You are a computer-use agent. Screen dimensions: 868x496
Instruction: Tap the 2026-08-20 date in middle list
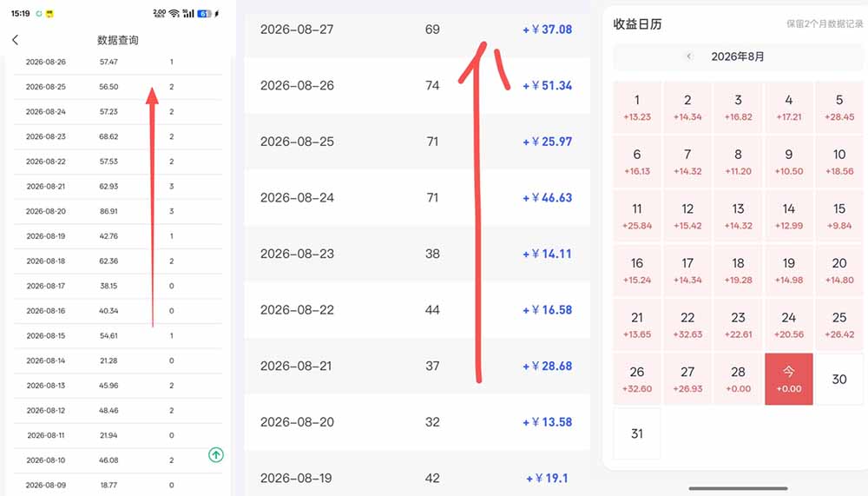click(x=297, y=422)
